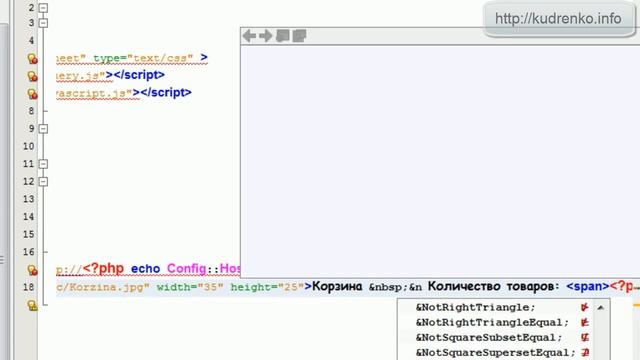Viewport: 640px width, 360px height.
Task: Select the &NotRightTriangle; completion entry
Action: [497, 307]
